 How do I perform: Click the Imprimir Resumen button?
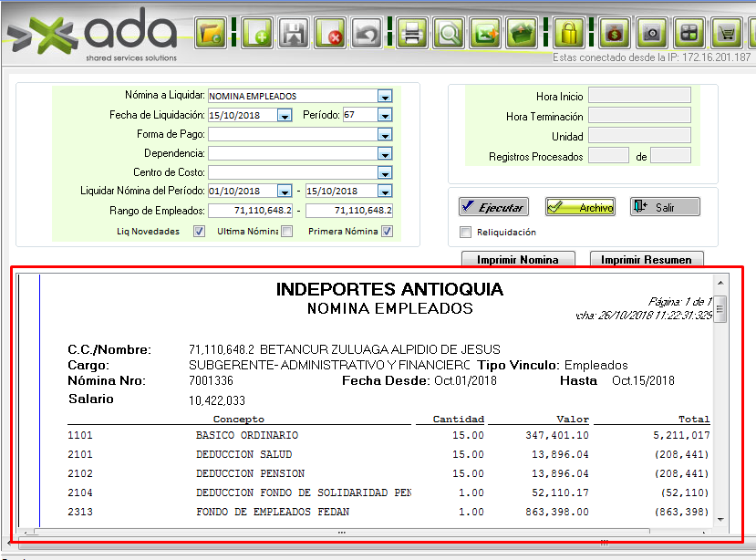click(x=646, y=260)
